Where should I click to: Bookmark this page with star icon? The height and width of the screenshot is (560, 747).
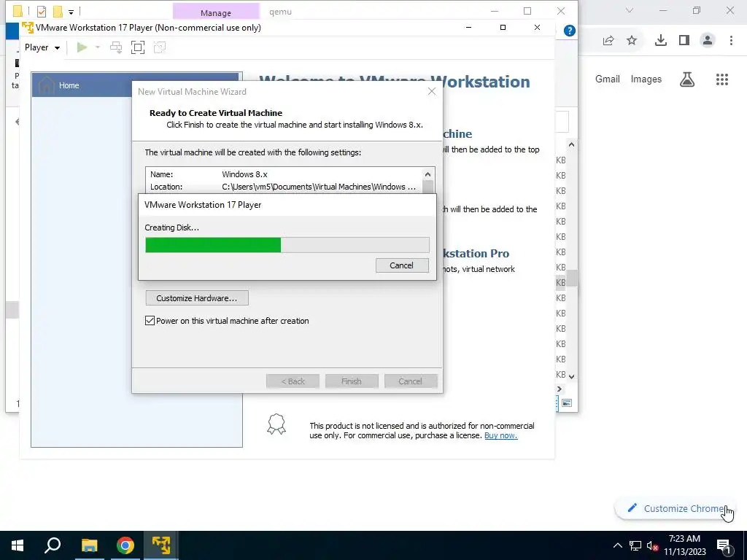click(632, 41)
